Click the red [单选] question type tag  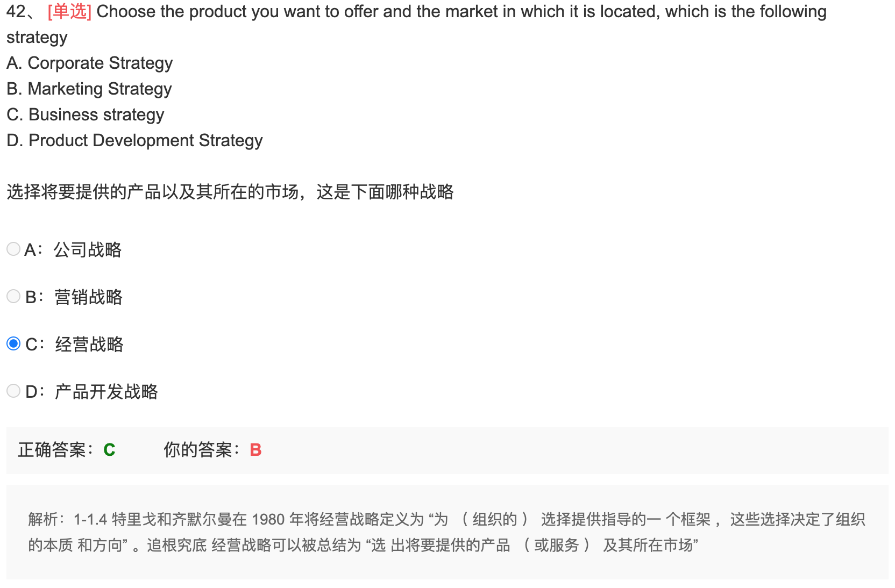69,11
